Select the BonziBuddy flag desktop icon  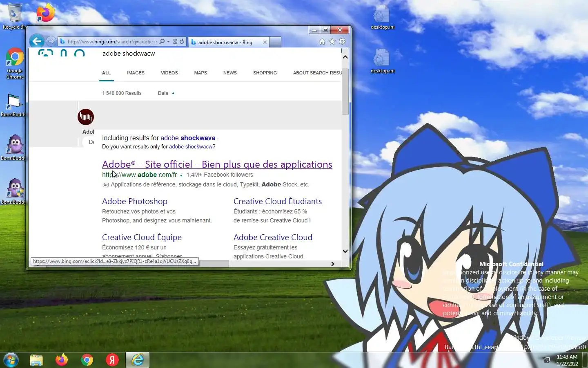pos(13,105)
